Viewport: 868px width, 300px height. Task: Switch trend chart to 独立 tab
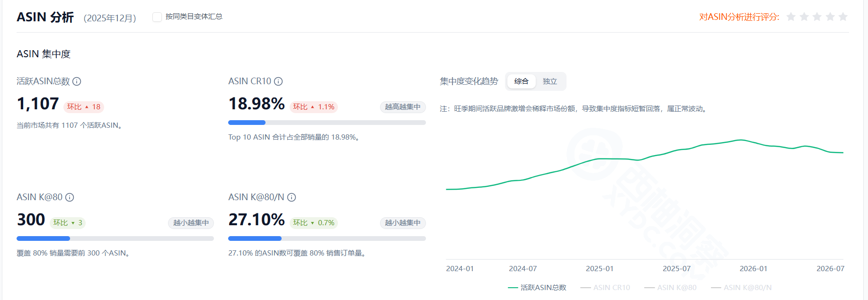point(550,81)
